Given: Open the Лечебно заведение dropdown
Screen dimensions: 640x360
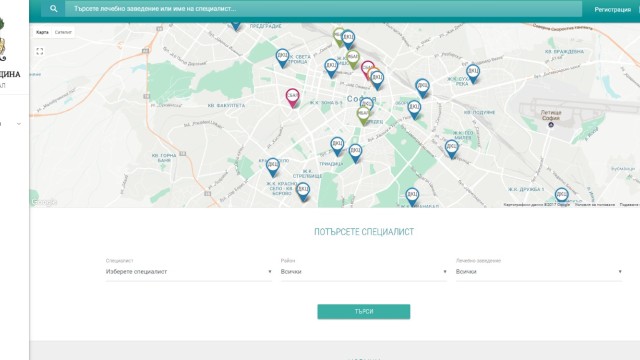Looking at the screenshot, I should tap(539, 271).
